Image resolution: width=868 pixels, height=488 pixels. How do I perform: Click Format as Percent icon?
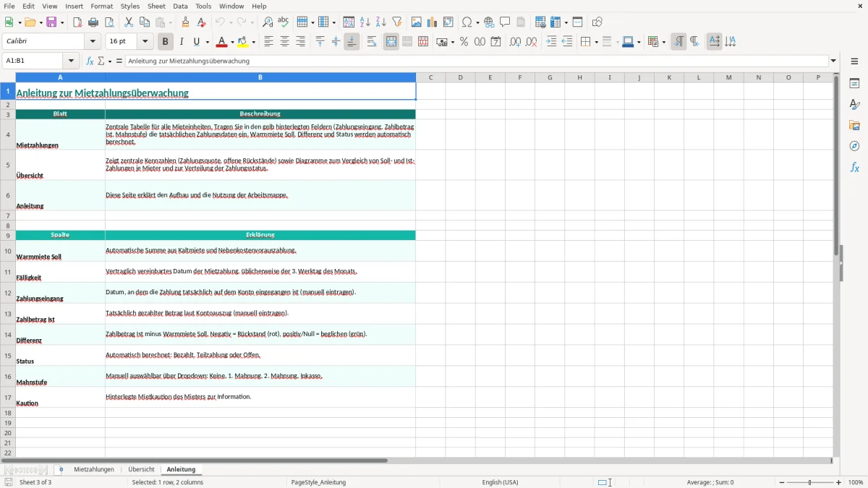(x=464, y=42)
